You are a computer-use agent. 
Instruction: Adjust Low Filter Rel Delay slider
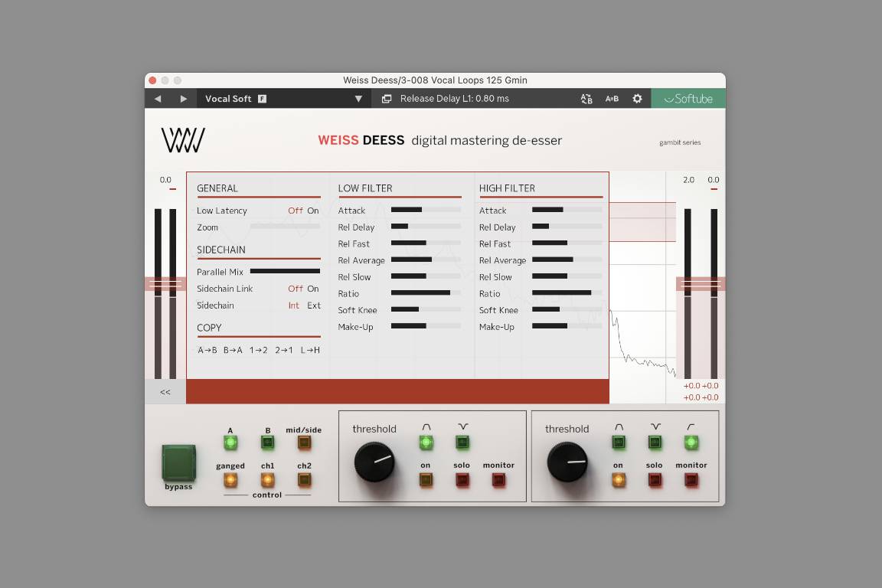(x=426, y=226)
